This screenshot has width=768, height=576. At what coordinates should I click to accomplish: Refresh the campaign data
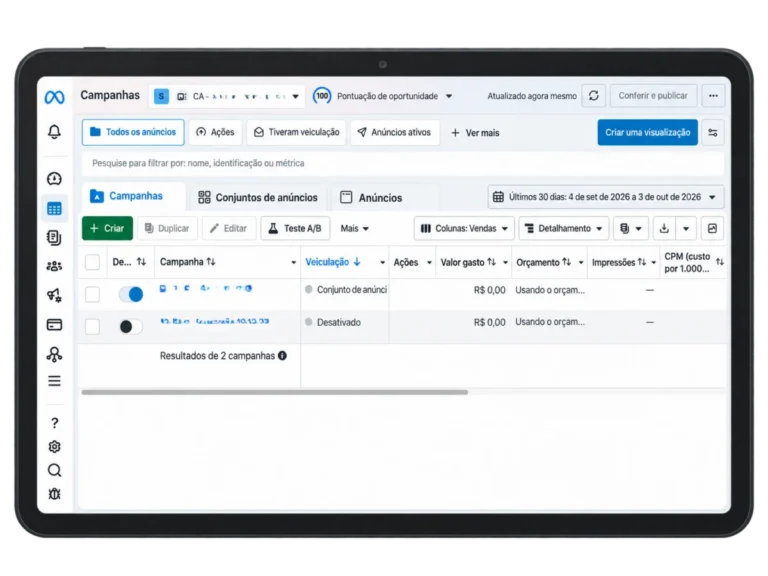[594, 96]
